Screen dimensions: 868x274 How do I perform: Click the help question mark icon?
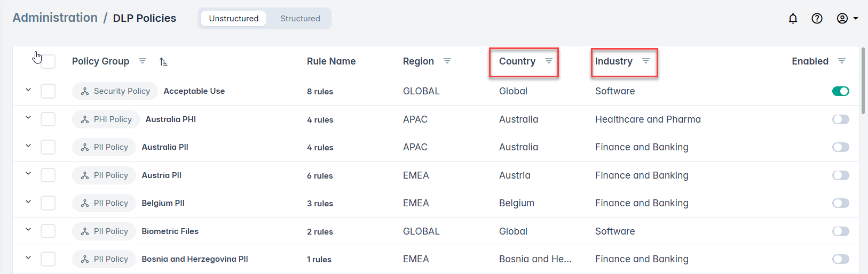[817, 19]
